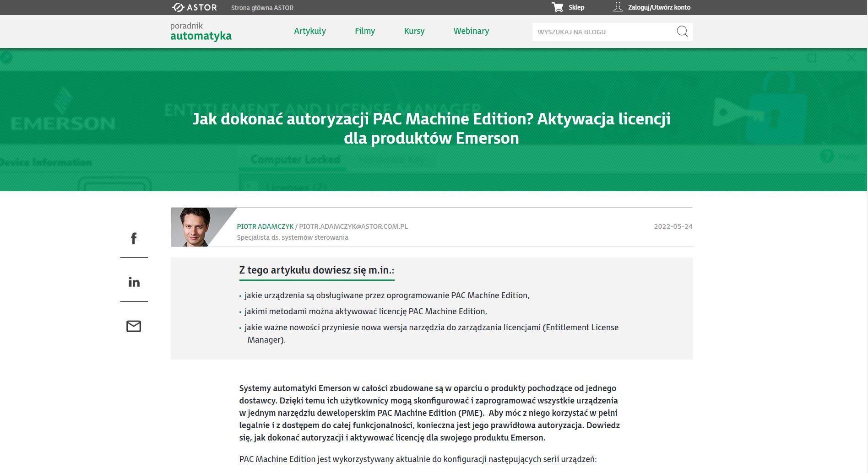
Task: Share article on LinkedIn
Action: 134,282
